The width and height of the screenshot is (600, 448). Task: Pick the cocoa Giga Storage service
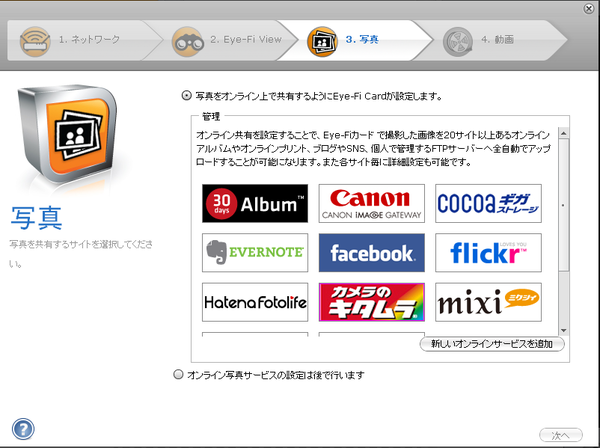tap(488, 203)
